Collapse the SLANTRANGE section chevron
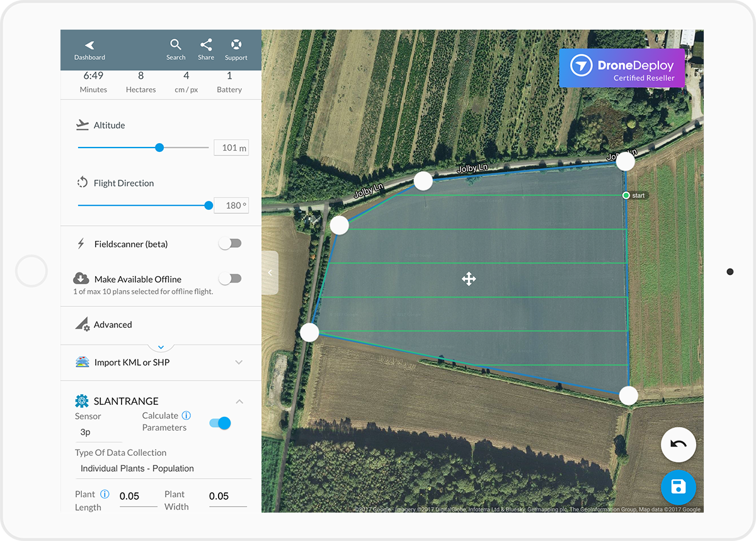Screen dimensions: 756x541 point(239,402)
